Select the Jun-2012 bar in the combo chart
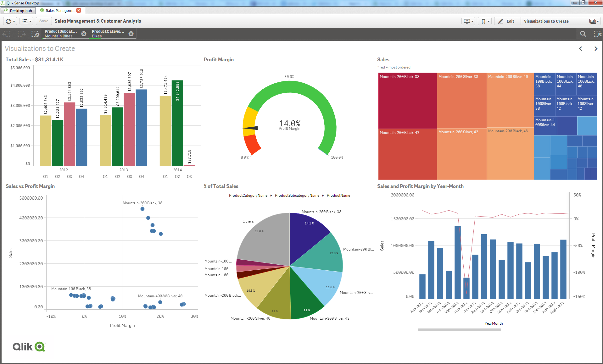This screenshot has height=364, width=603. pyautogui.click(x=466, y=288)
